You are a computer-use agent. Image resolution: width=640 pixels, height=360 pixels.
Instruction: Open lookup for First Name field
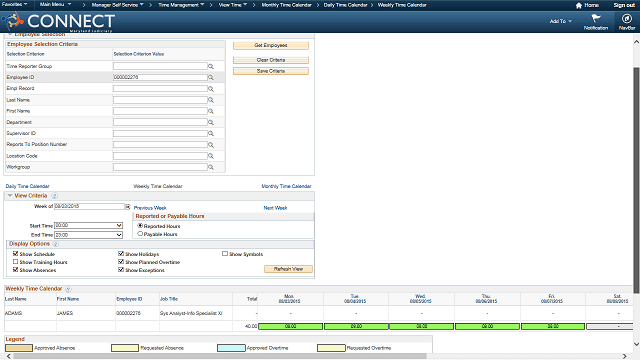[x=211, y=111]
